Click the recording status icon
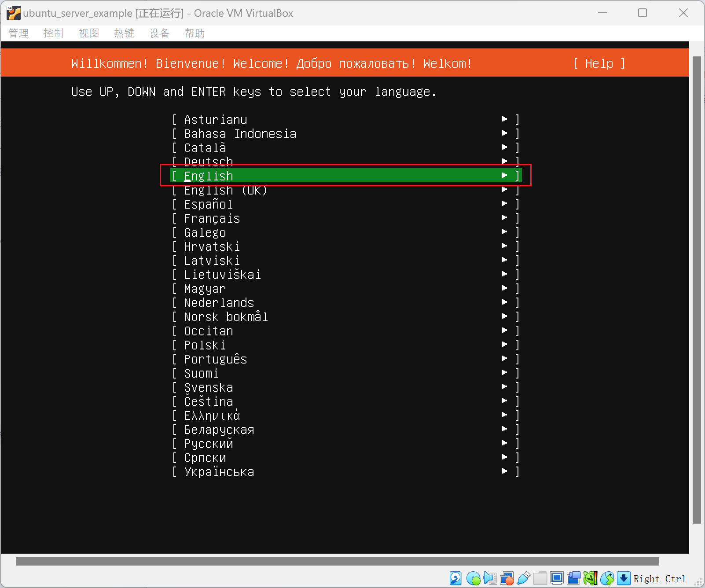705x588 pixels. [574, 578]
